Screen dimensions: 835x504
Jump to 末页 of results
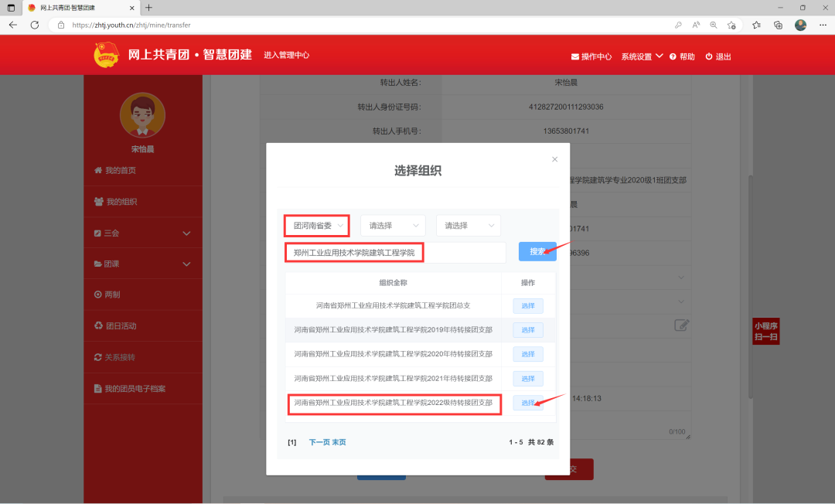[x=339, y=442]
